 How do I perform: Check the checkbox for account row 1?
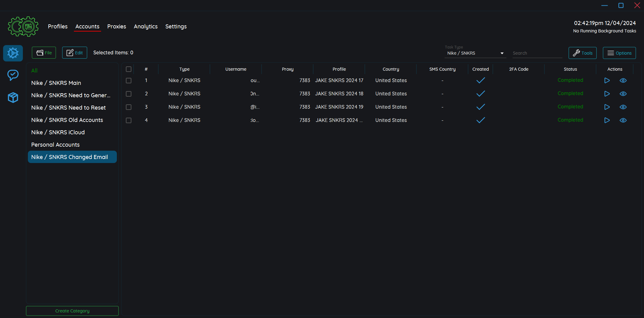(x=129, y=81)
